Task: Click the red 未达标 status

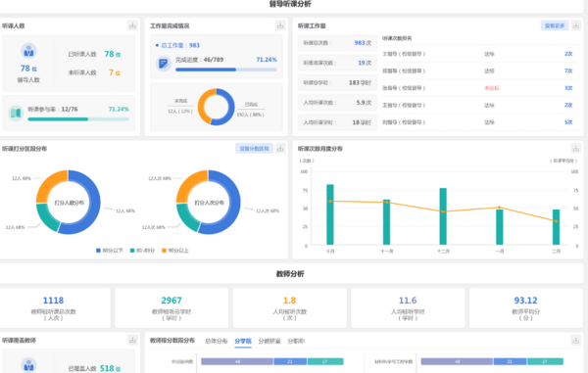Action: (492, 88)
